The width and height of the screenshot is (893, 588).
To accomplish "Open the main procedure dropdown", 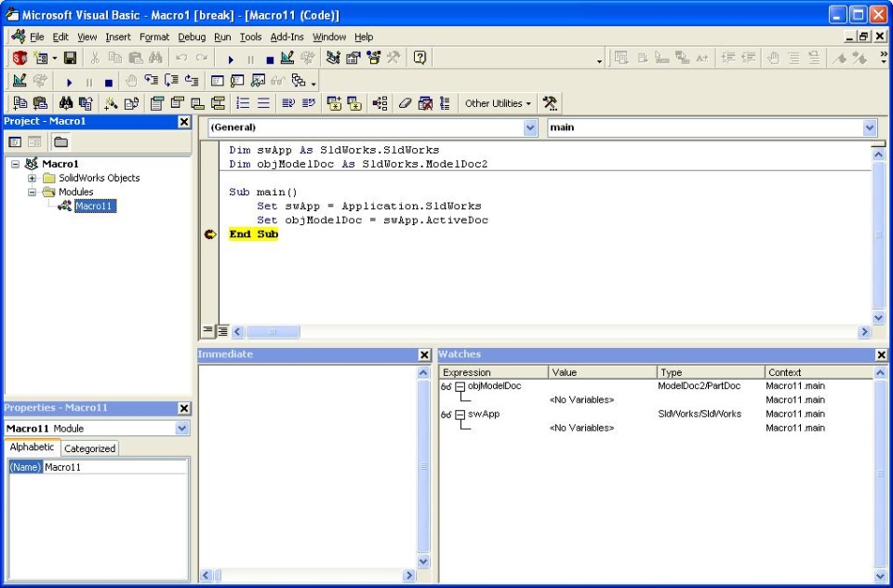I will point(869,127).
